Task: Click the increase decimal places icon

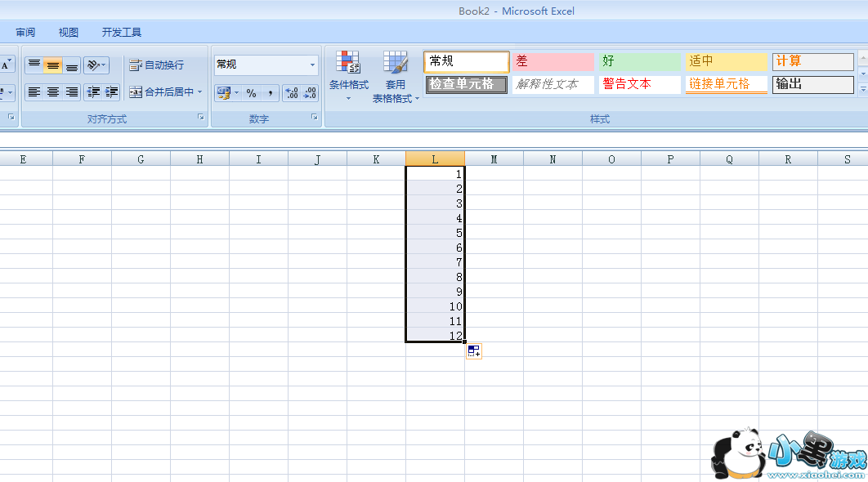Action: [x=291, y=93]
